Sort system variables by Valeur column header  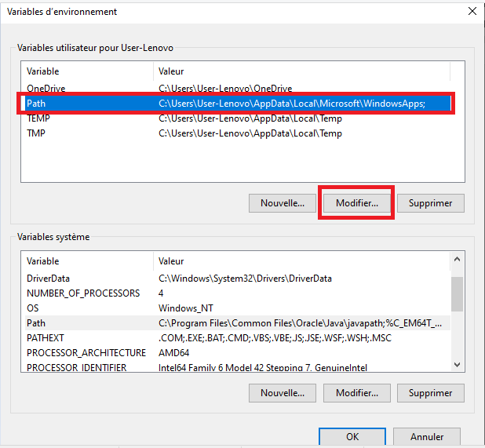(301, 261)
